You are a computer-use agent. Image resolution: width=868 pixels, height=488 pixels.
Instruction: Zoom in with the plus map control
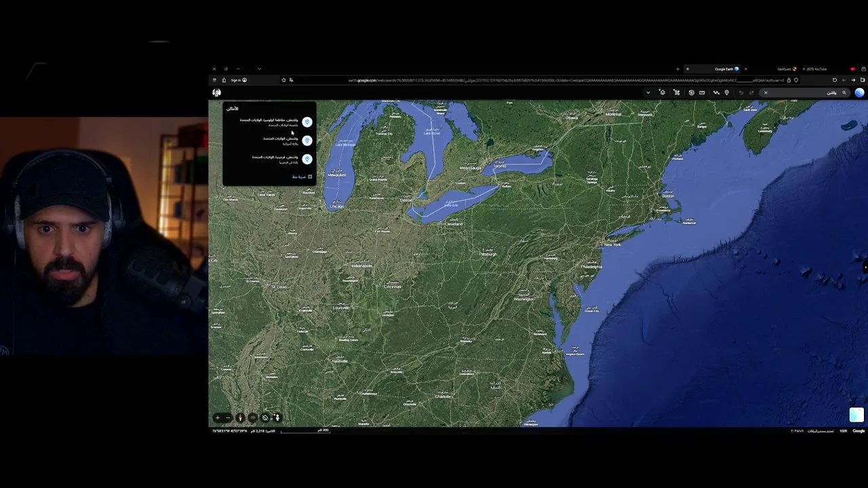(x=218, y=418)
